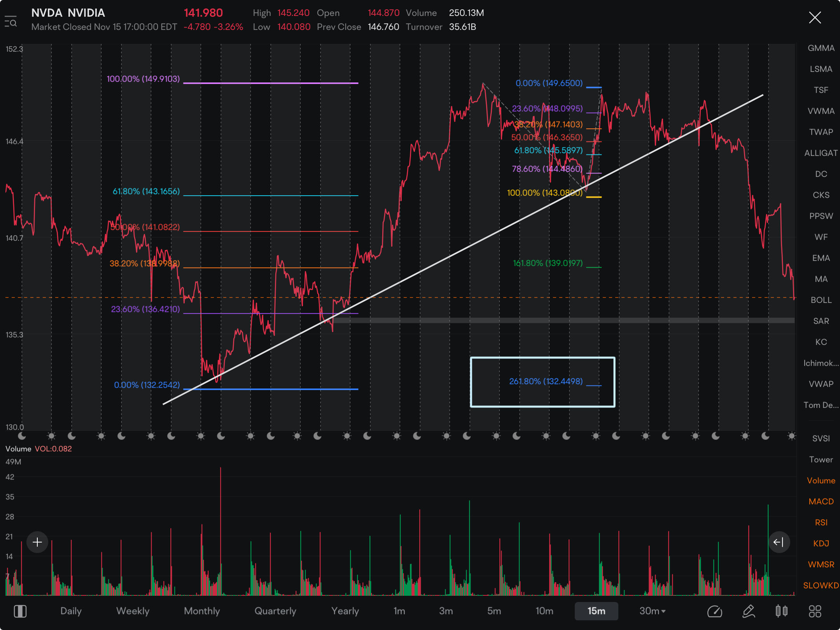This screenshot has height=630, width=840.
Task: Enable the ALLIGAT indicator
Action: point(821,153)
